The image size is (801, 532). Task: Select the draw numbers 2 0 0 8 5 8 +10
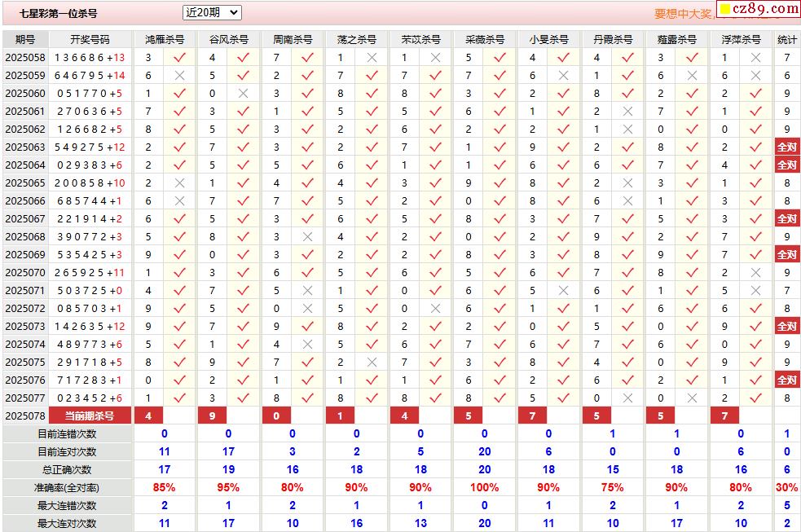tap(90, 182)
